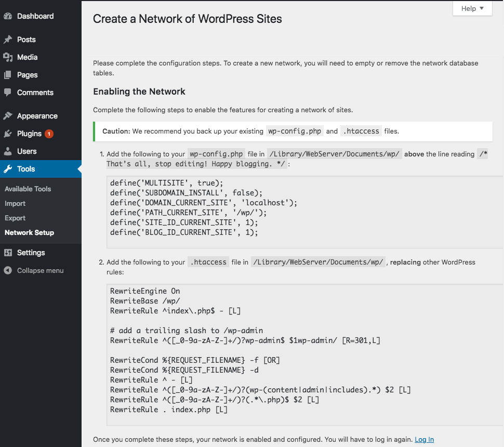504x447 pixels.
Task: Click the Appearance paintbrush icon
Action: tap(8, 116)
